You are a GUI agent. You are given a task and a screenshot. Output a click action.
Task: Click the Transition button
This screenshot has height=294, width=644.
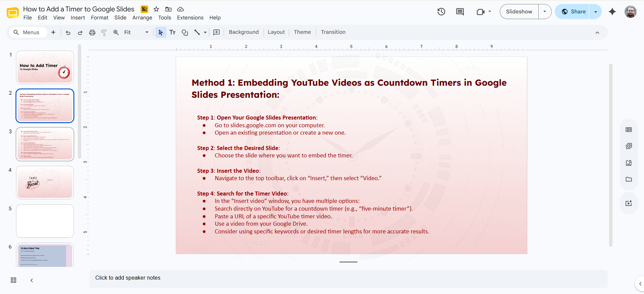[333, 32]
